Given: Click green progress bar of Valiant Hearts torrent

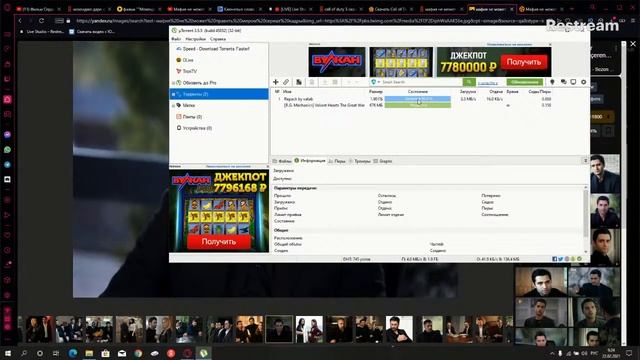Looking at the screenshot, I should (x=418, y=105).
